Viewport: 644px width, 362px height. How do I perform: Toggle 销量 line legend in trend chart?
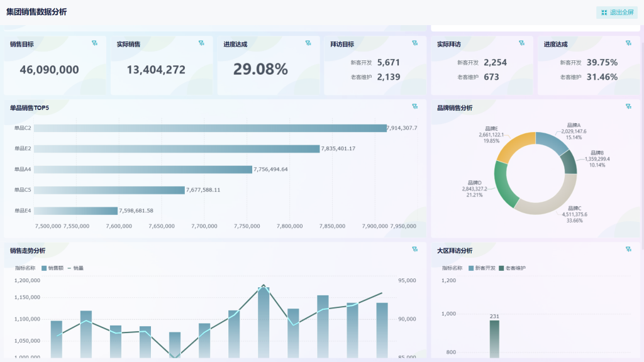(75, 268)
